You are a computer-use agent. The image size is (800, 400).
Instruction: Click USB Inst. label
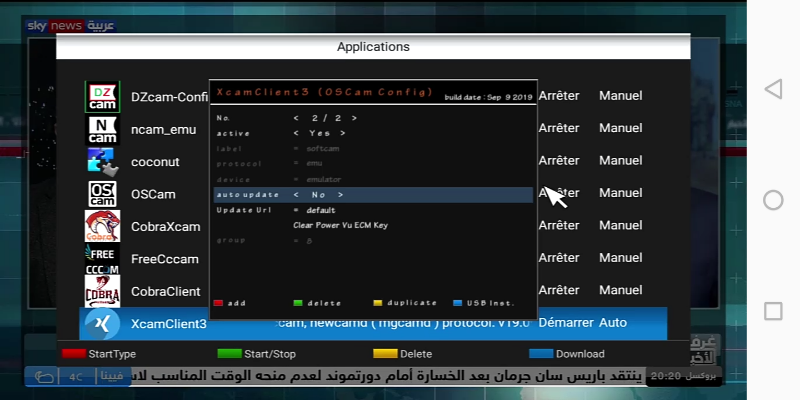pyautogui.click(x=490, y=303)
